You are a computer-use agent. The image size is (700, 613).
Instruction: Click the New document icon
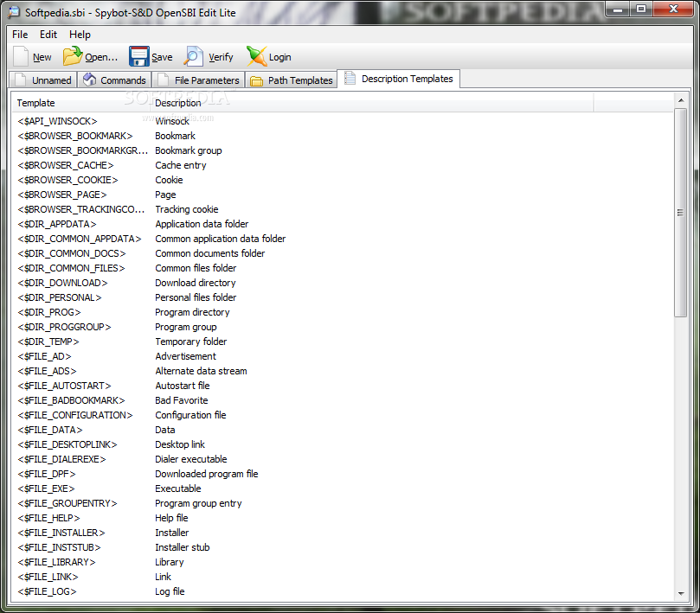[21, 57]
